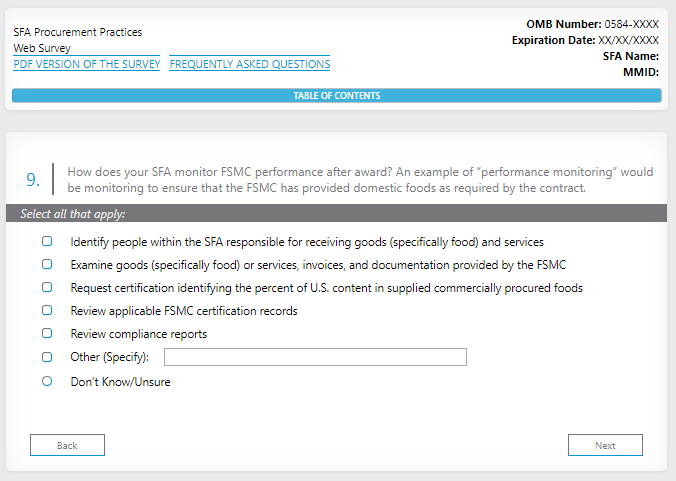This screenshot has width=676, height=481.
Task: Click 'Review applicable FSMC certification records' label
Action: pos(183,311)
